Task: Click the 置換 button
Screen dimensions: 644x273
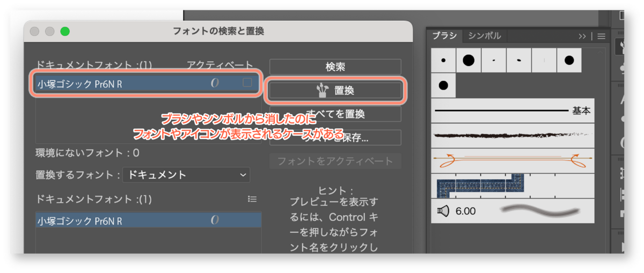Action: (x=335, y=91)
